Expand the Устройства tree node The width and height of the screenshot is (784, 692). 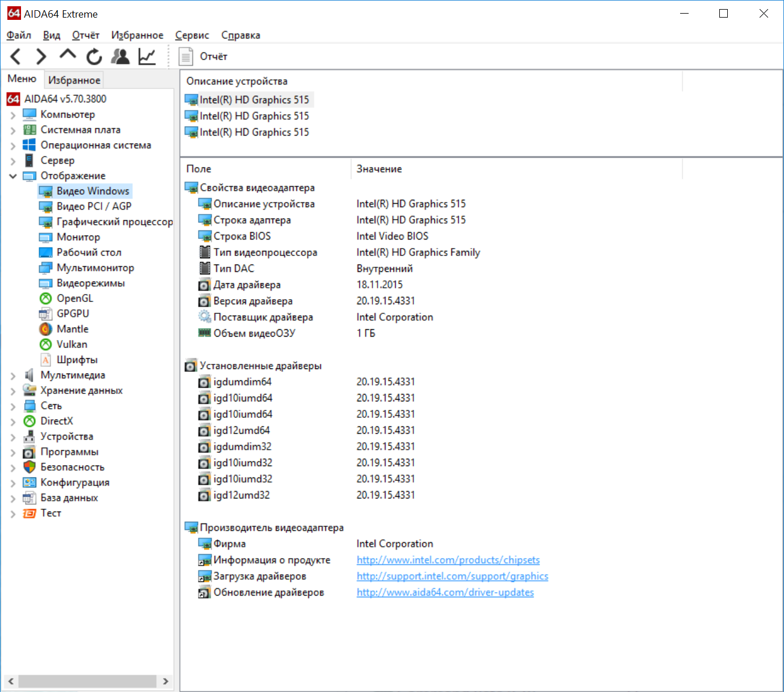pyautogui.click(x=13, y=437)
